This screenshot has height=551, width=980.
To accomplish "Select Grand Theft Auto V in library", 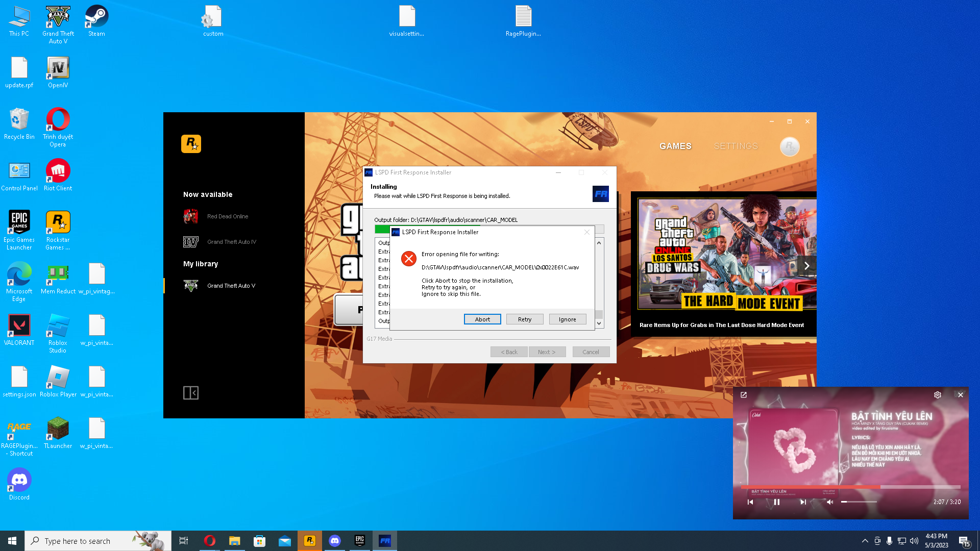I will pos(231,286).
